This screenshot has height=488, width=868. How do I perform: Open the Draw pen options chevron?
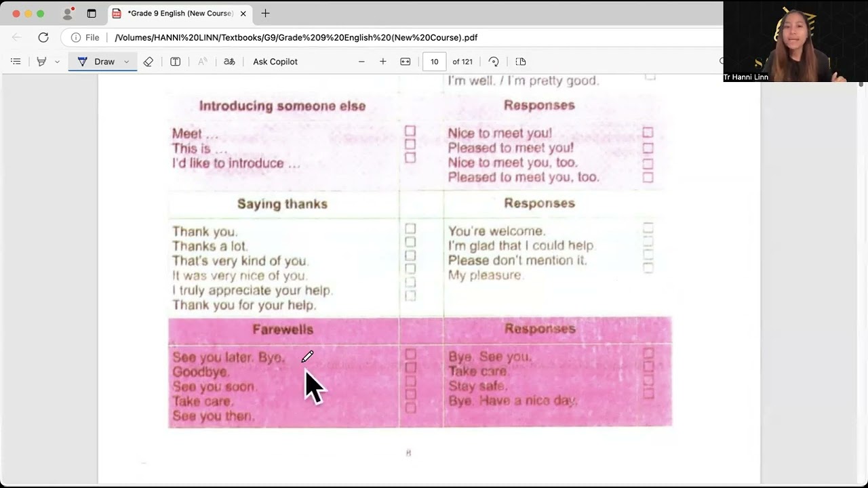coord(126,62)
